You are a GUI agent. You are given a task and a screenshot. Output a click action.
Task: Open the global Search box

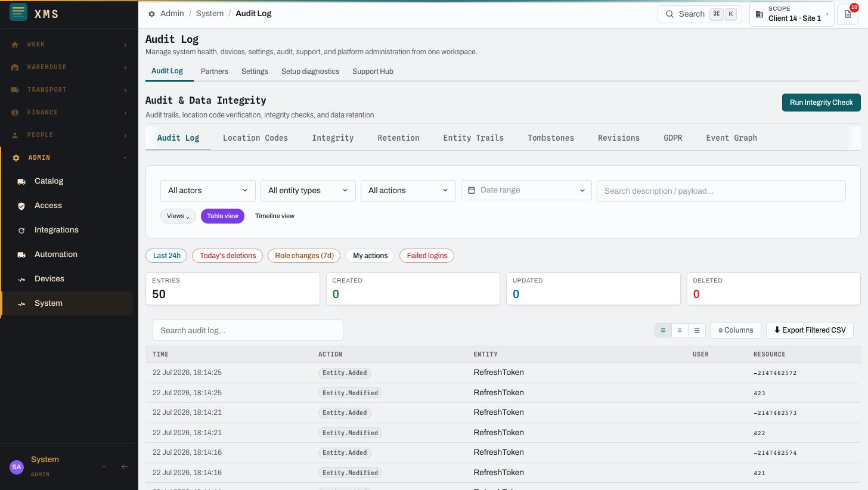pyautogui.click(x=701, y=14)
